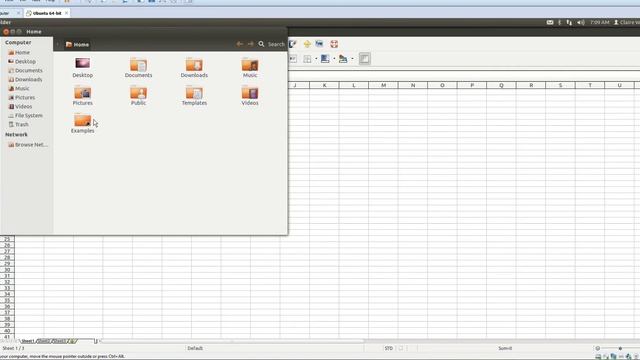Click the 'Default' page style in status bar

(195, 348)
